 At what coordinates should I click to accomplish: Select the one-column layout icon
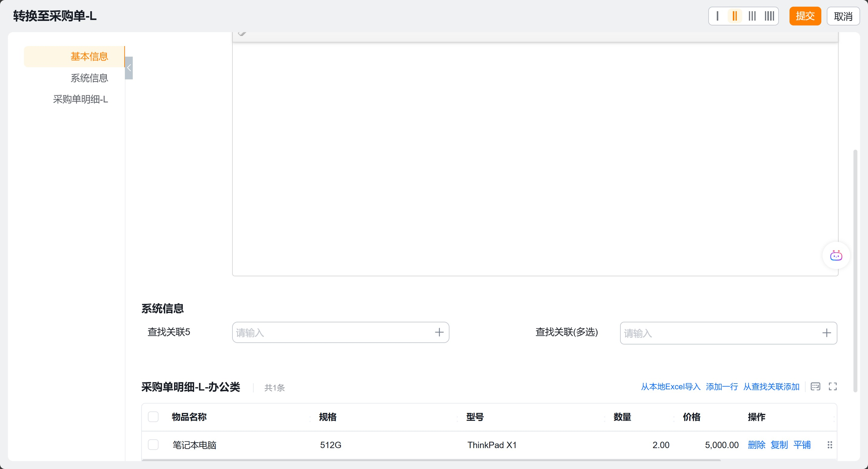pyautogui.click(x=717, y=16)
